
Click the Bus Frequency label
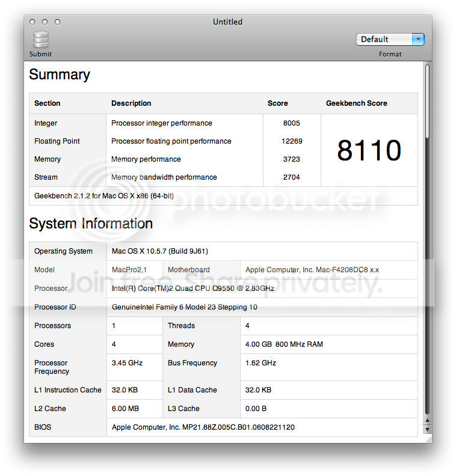point(193,363)
